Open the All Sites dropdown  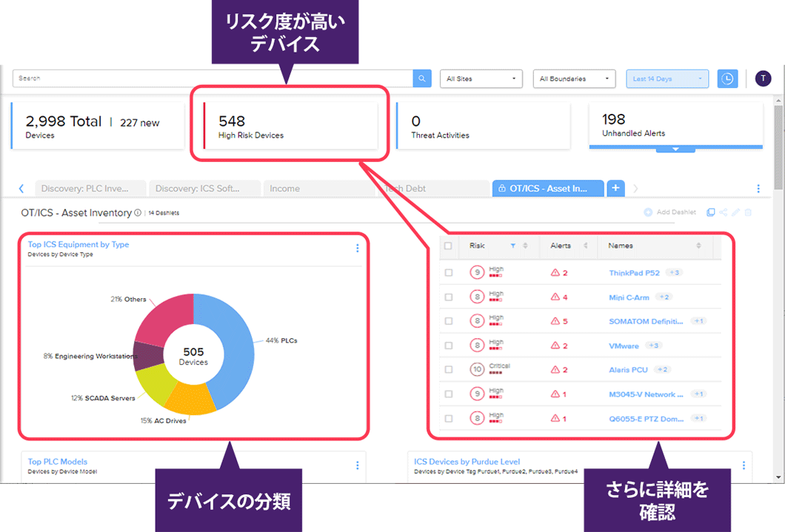[481, 78]
